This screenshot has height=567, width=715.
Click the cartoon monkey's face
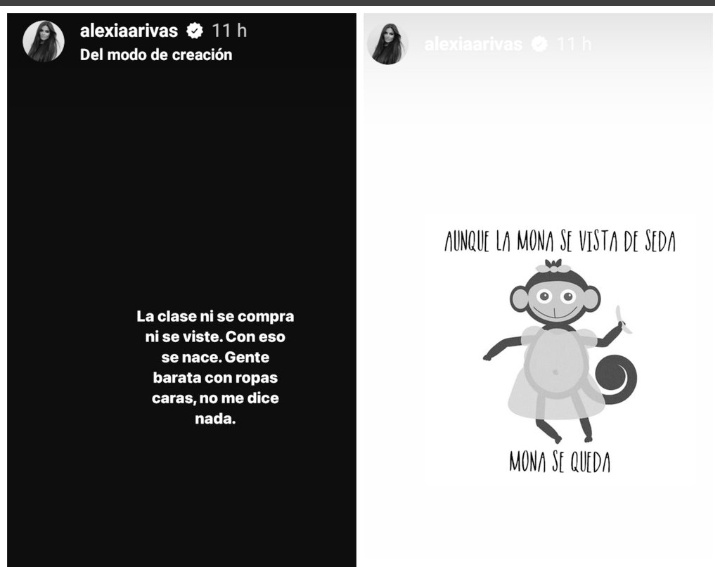pyautogui.click(x=555, y=300)
